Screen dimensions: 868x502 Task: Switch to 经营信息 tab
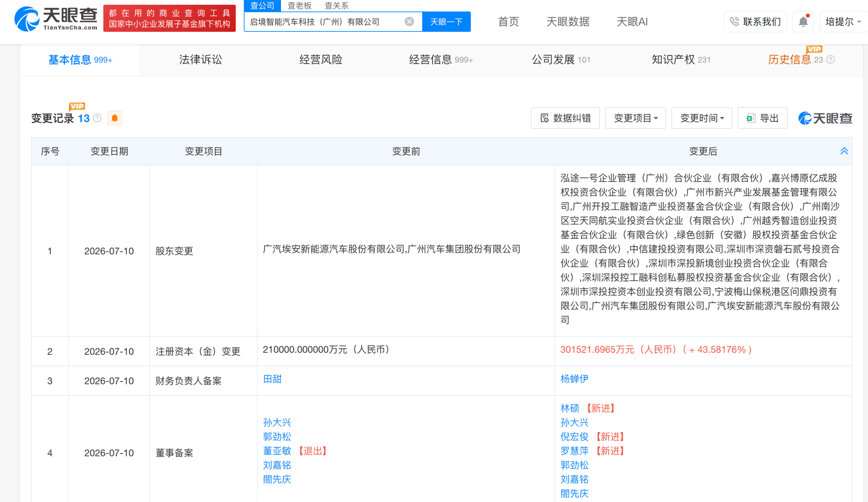point(441,60)
